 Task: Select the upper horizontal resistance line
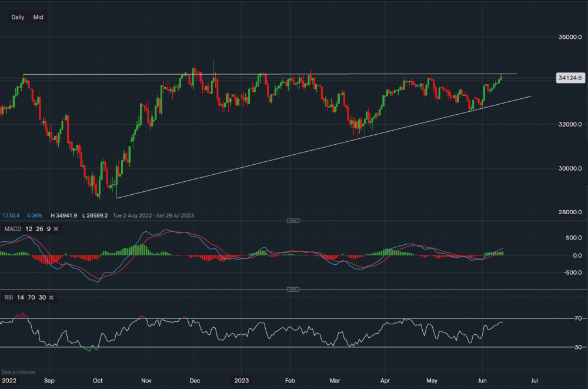(353, 74)
